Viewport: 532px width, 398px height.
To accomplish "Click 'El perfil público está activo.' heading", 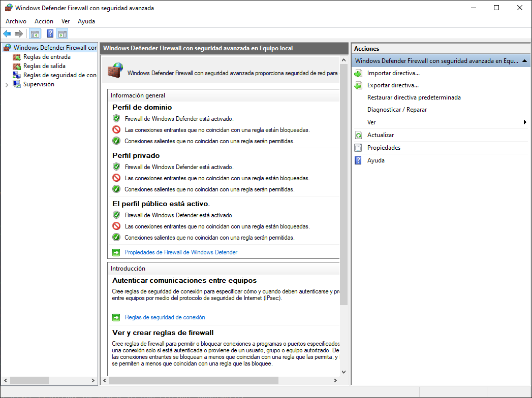I will pyautogui.click(x=161, y=204).
